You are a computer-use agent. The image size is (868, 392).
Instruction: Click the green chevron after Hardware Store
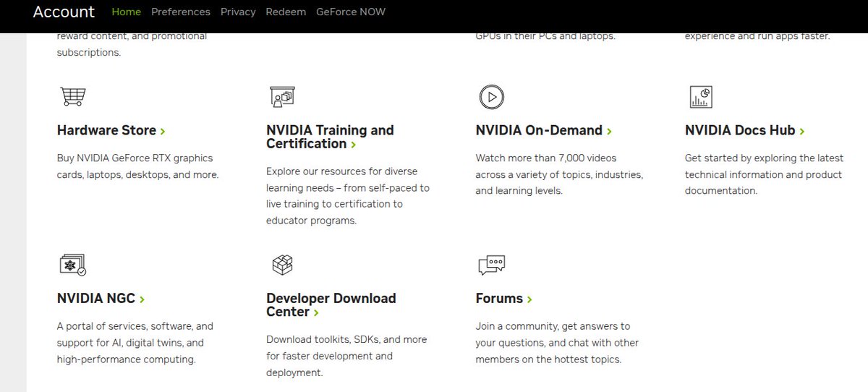(163, 131)
